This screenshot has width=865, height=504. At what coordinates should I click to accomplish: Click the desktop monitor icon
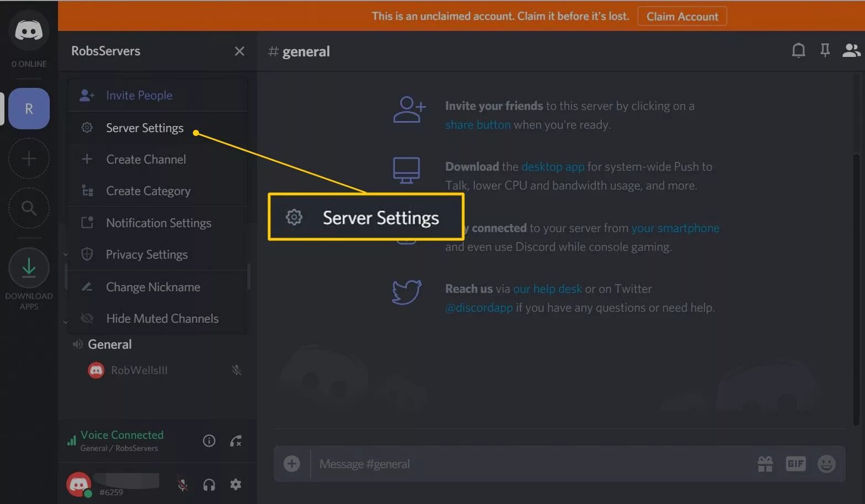406,170
